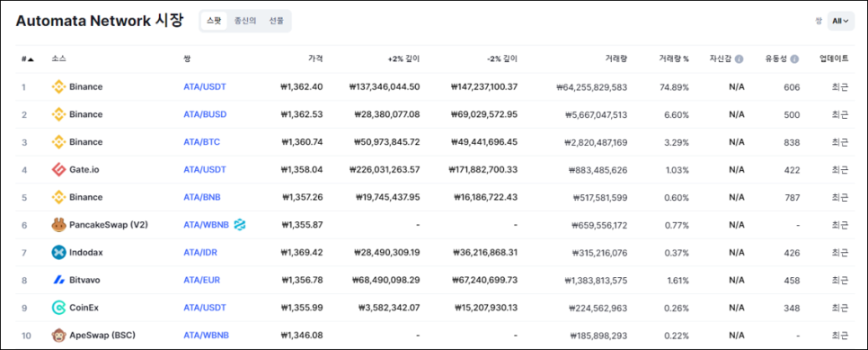868x350 pixels.
Task: Click liquidity score 606
Action: 792,87
